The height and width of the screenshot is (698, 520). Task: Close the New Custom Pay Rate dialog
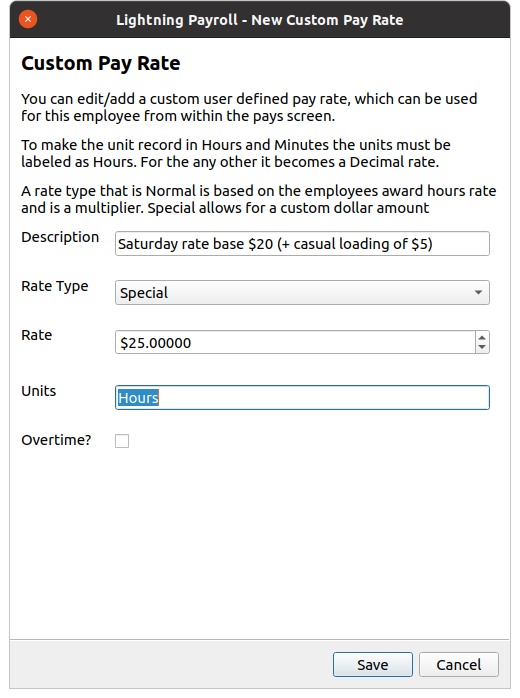28,19
